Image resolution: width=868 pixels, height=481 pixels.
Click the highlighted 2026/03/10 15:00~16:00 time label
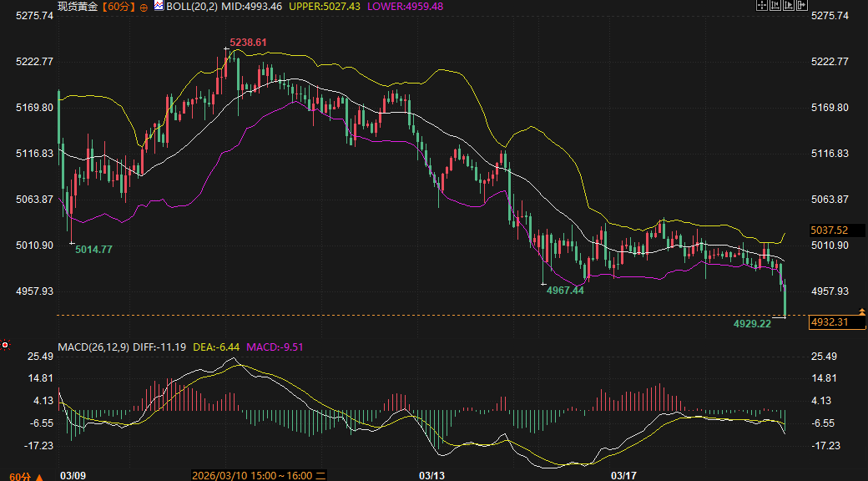click(x=252, y=475)
